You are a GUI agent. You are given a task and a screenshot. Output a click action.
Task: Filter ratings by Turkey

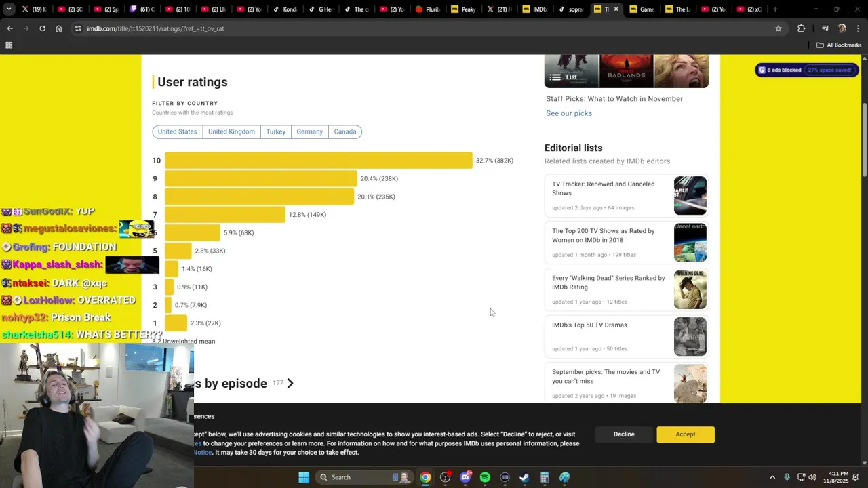(x=275, y=131)
